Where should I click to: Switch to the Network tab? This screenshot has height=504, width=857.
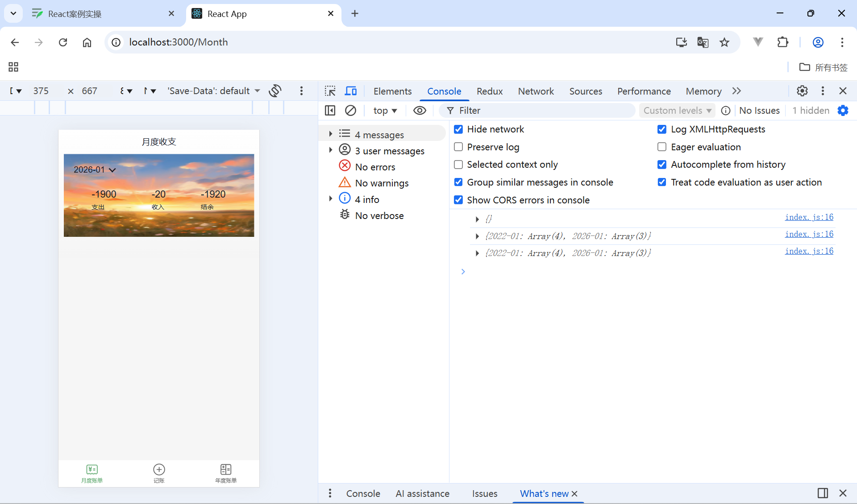[536, 91]
